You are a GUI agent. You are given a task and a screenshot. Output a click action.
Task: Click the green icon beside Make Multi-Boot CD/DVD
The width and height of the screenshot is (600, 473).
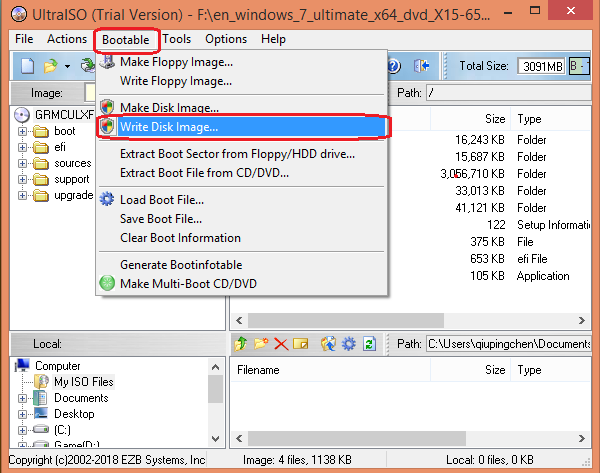[107, 284]
